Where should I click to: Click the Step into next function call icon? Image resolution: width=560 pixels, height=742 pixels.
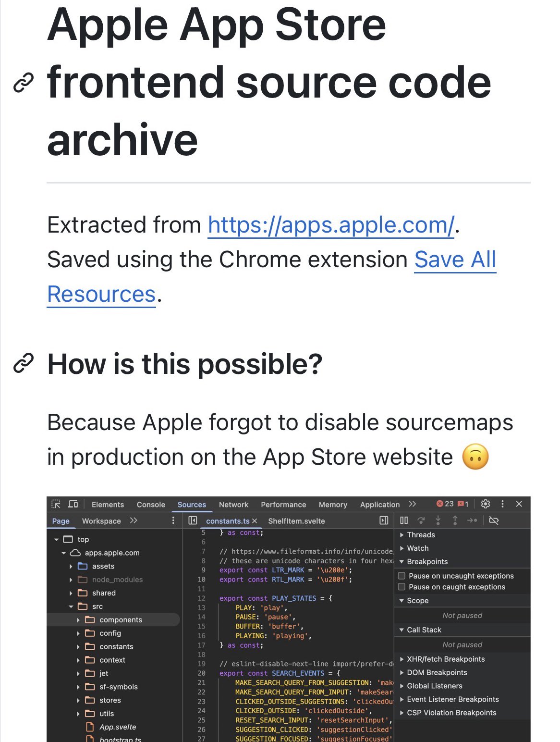pyautogui.click(x=438, y=520)
